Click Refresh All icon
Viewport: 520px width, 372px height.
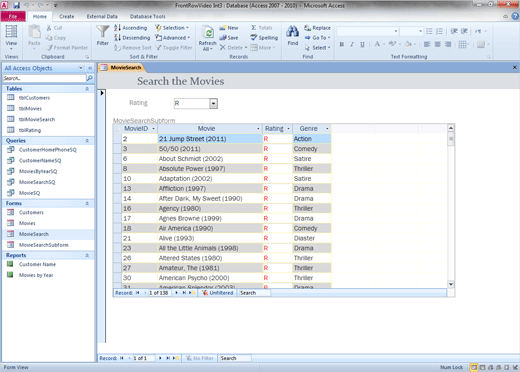tap(208, 38)
